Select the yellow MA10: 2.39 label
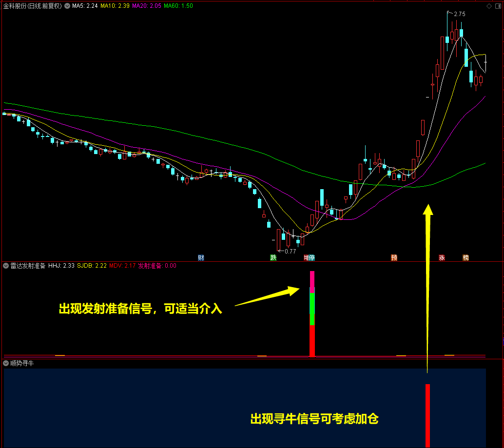Image resolution: width=504 pixels, height=448 pixels. (115, 6)
